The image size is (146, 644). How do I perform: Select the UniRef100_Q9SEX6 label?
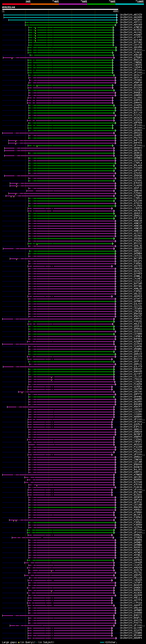pyautogui.click(x=131, y=326)
